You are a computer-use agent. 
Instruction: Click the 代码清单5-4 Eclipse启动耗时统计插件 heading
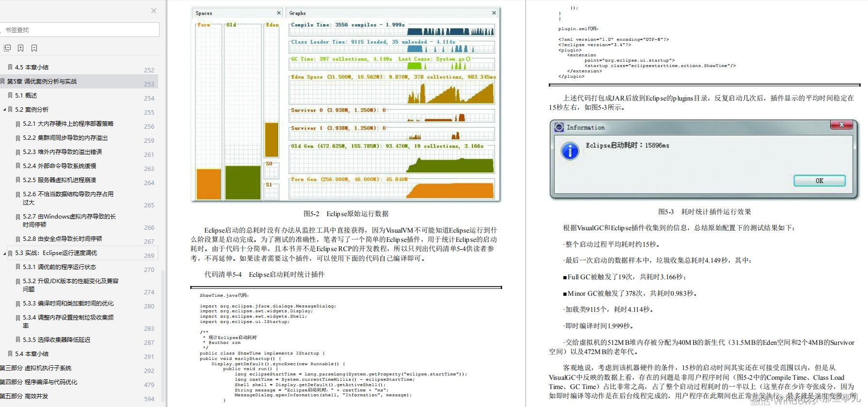coord(264,274)
